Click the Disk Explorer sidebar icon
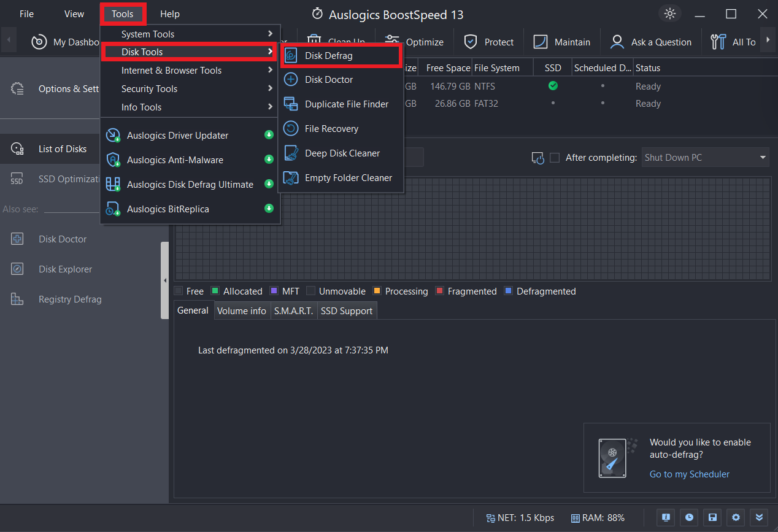Image resolution: width=778 pixels, height=532 pixels. [x=17, y=269]
